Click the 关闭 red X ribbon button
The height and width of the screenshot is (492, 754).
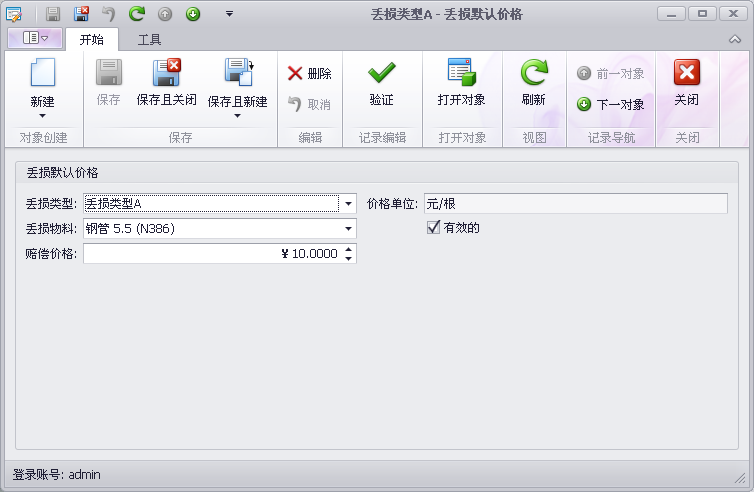687,82
